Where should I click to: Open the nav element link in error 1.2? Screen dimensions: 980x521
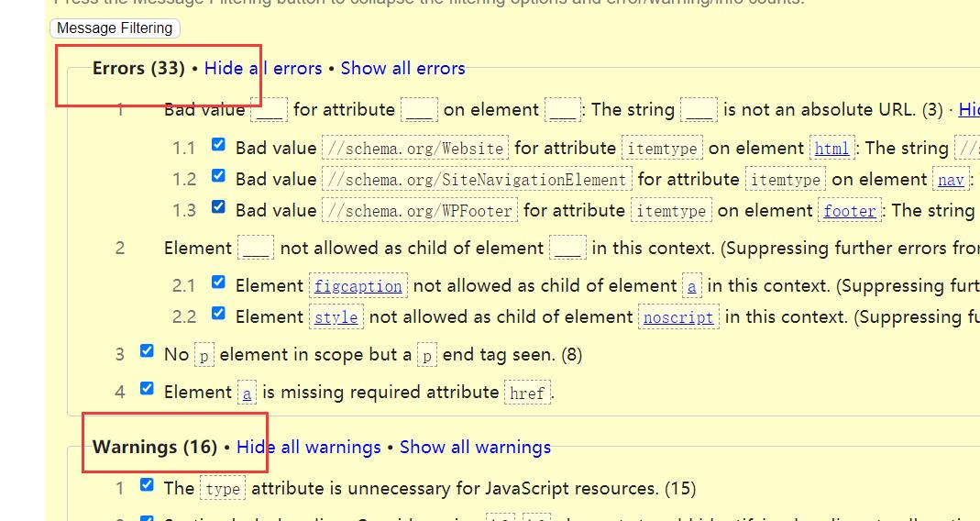[x=951, y=180]
